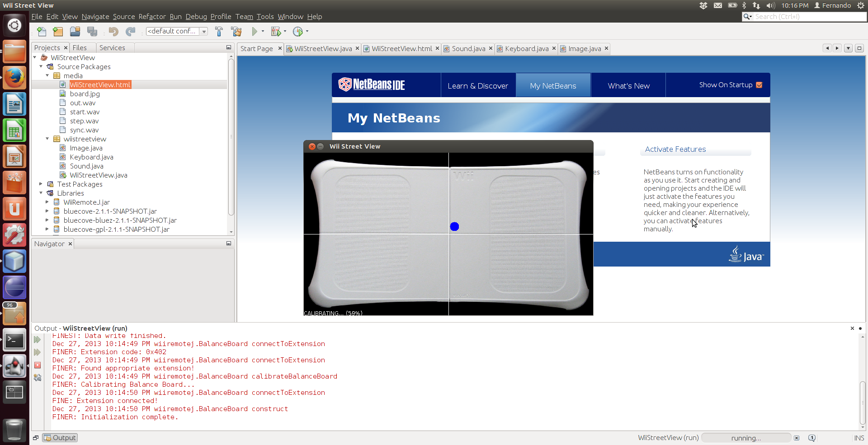Viewport: 868px width, 445px height.
Task: Click the volume indicator in top panel
Action: coord(770,5)
